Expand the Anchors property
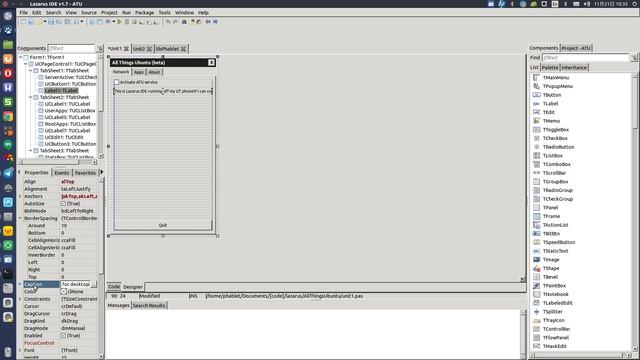640x360 pixels. click(20, 196)
